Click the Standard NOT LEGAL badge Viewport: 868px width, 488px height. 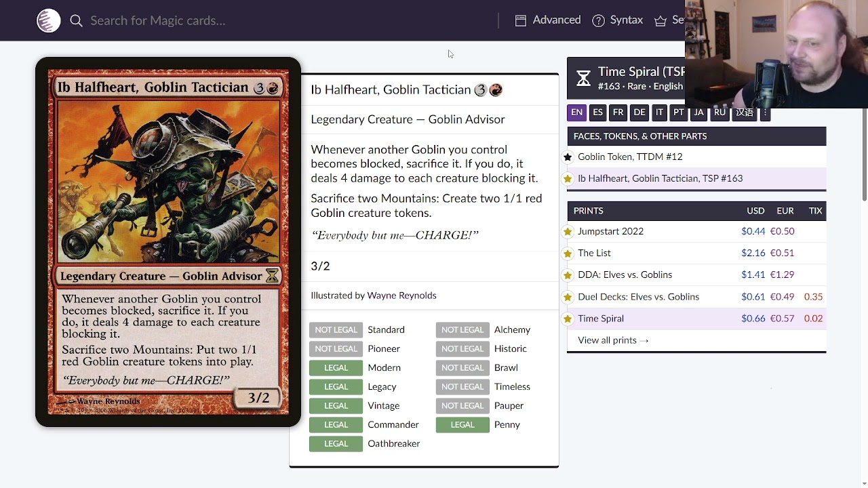pos(336,329)
